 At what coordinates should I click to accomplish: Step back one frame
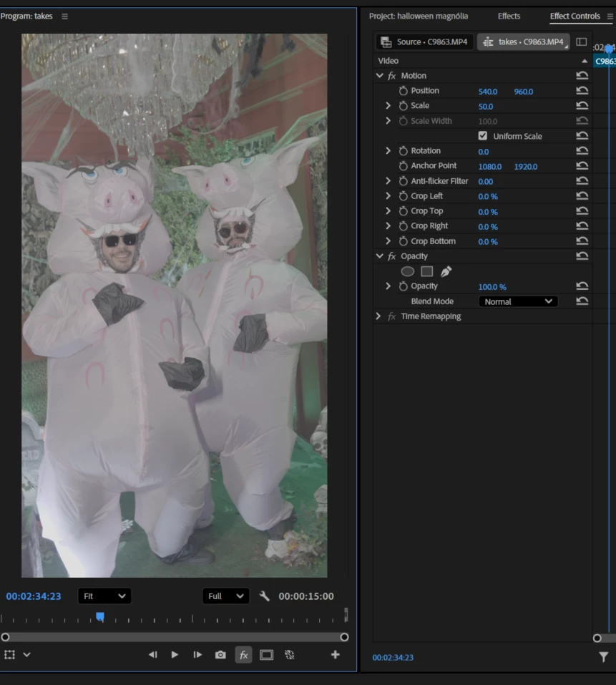point(152,654)
